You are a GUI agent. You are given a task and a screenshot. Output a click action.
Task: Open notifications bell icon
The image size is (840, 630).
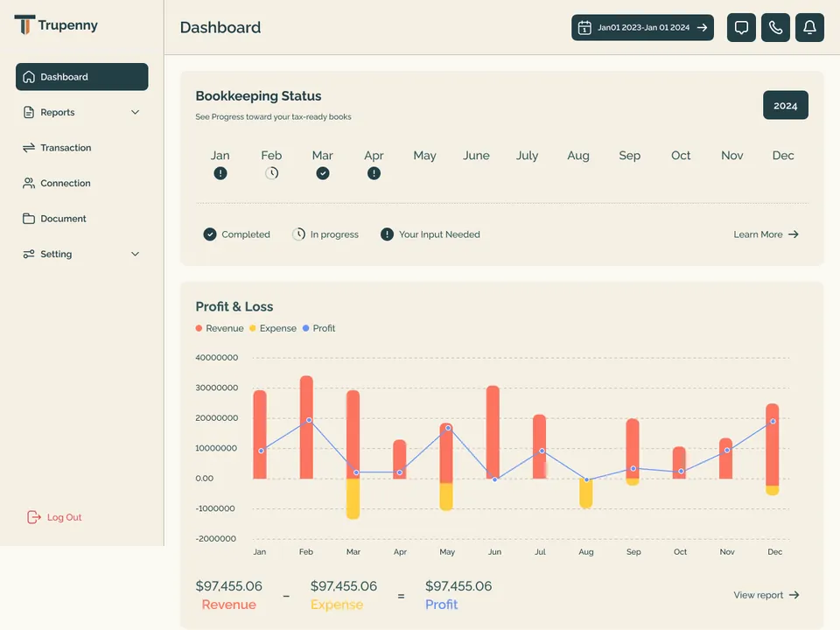[x=809, y=27]
